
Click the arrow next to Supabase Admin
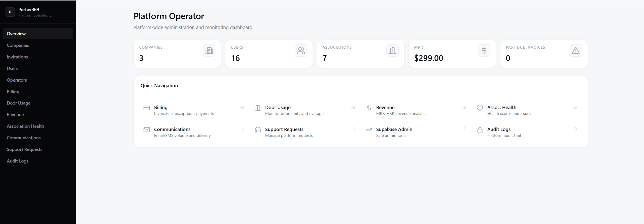pos(464,129)
